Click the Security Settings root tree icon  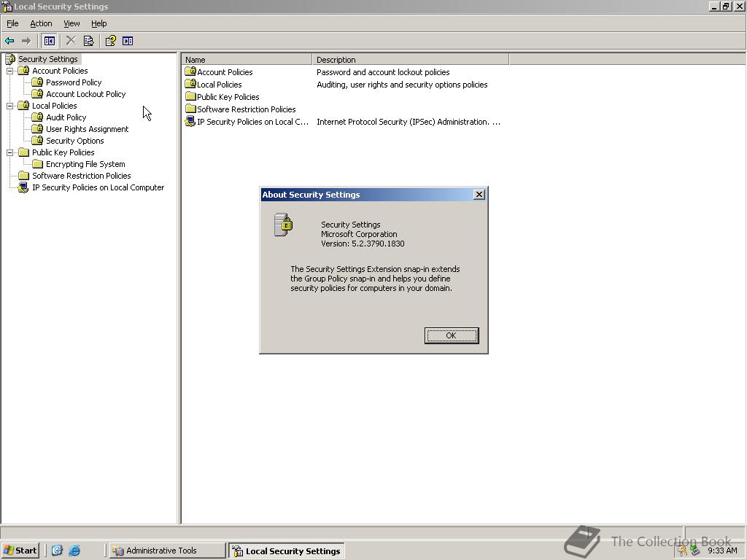(10, 59)
